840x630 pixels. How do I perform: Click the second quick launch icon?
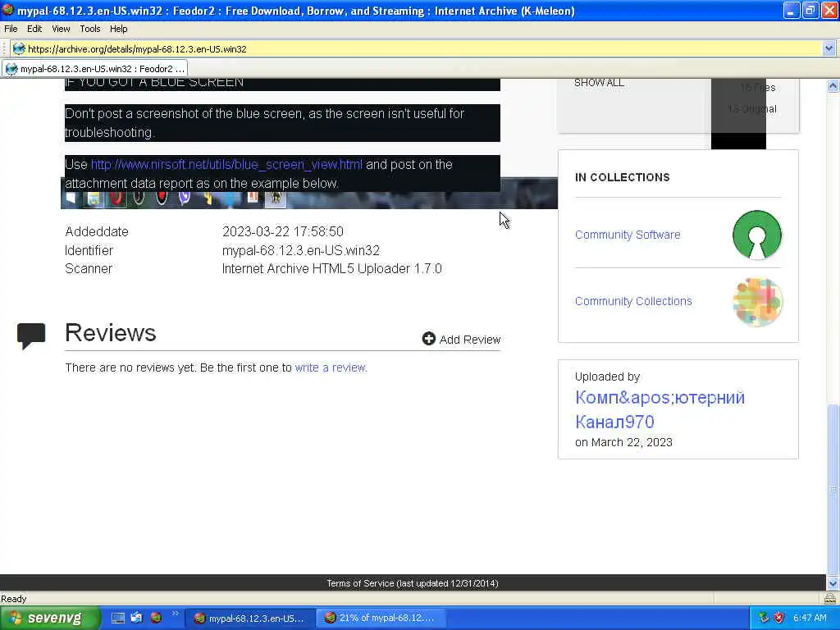pyautogui.click(x=137, y=618)
